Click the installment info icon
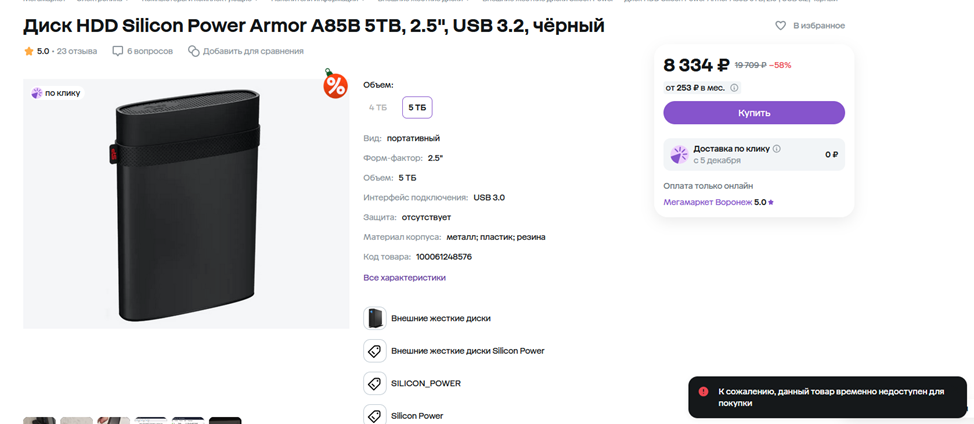The height and width of the screenshot is (424, 974). pos(734,88)
